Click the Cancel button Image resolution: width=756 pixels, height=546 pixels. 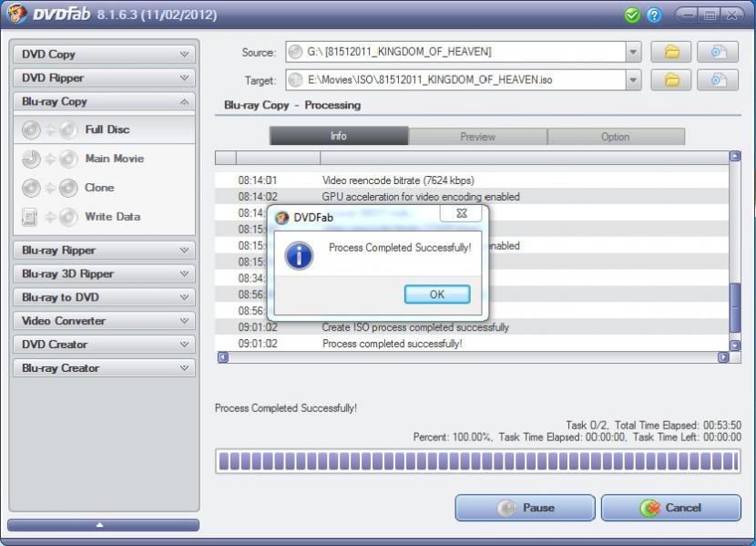pyautogui.click(x=670, y=508)
